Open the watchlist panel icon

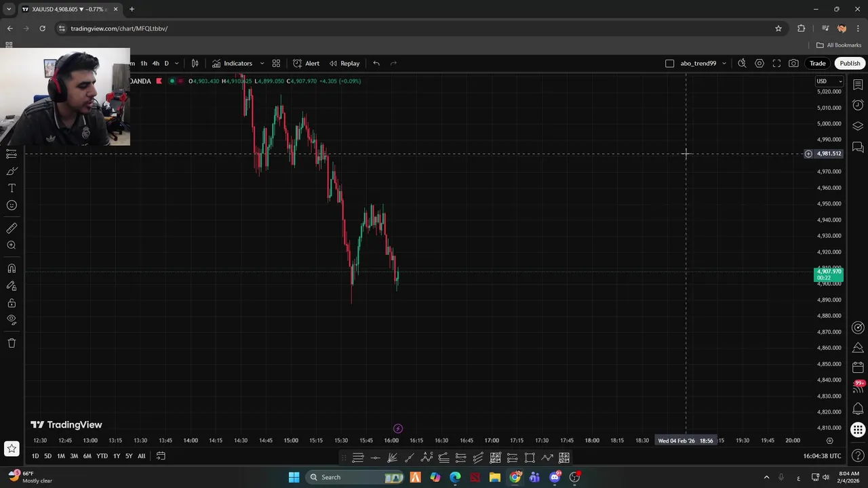pos(858,85)
